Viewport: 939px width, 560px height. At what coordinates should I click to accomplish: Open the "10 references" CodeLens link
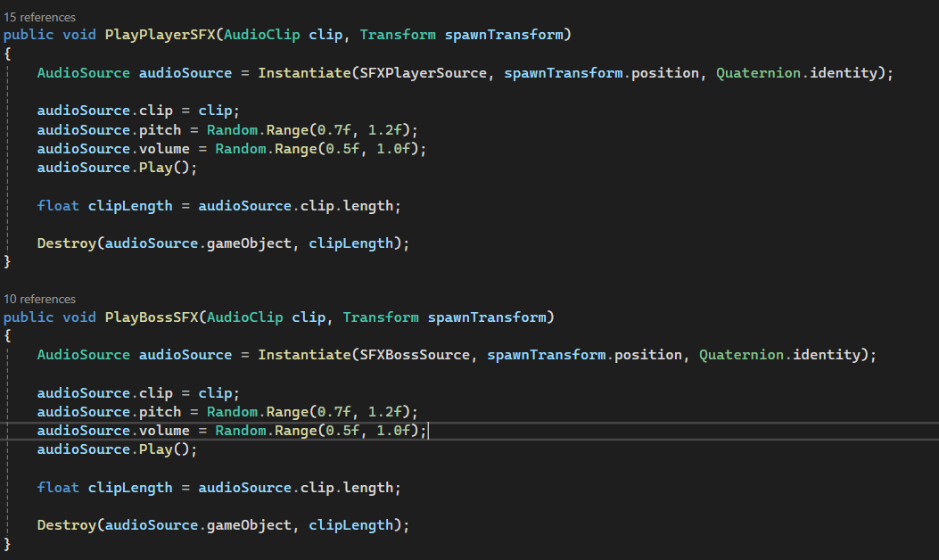pyautogui.click(x=39, y=299)
